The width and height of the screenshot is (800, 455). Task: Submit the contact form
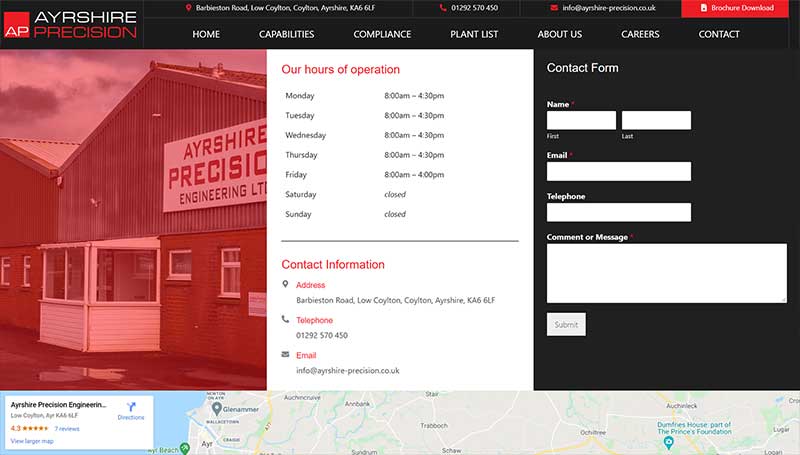566,324
